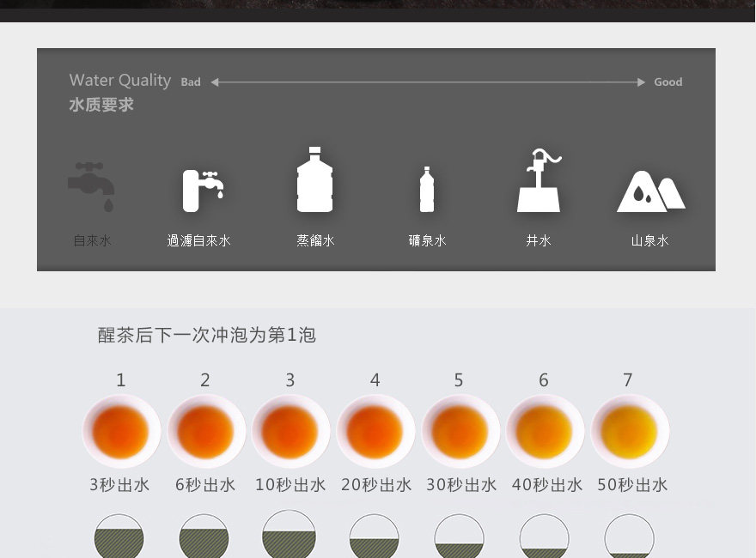
Task: Click the tea cup numbered 2
Action: (x=206, y=431)
